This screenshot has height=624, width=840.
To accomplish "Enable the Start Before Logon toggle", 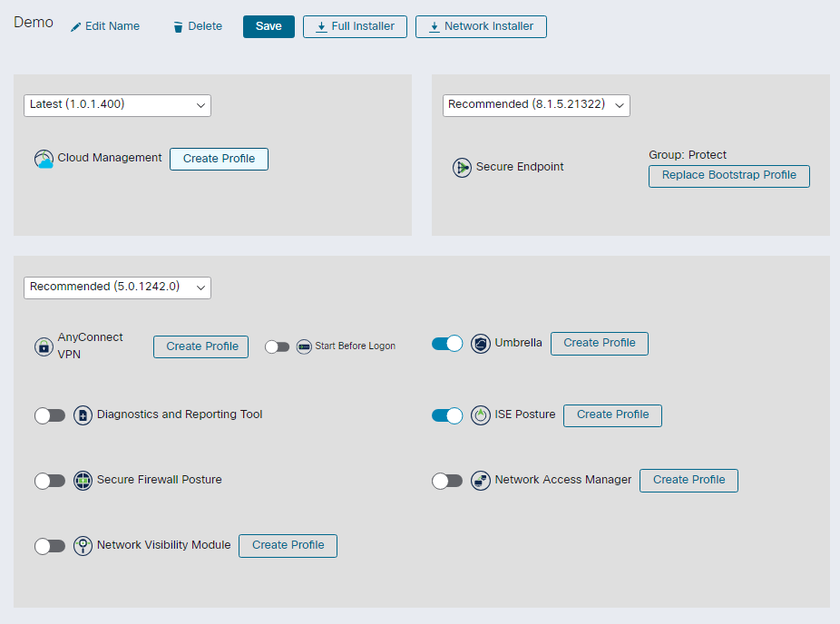I will click(277, 347).
